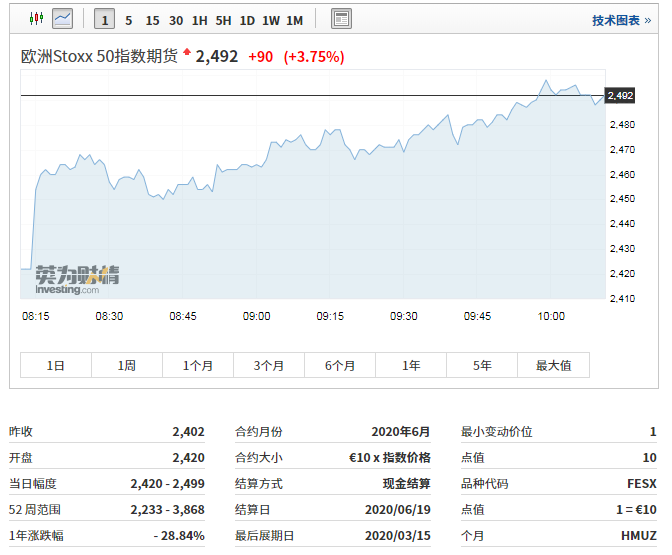This screenshot has width=672, height=555.
Task: Open the 技术图表 link
Action: tap(615, 20)
